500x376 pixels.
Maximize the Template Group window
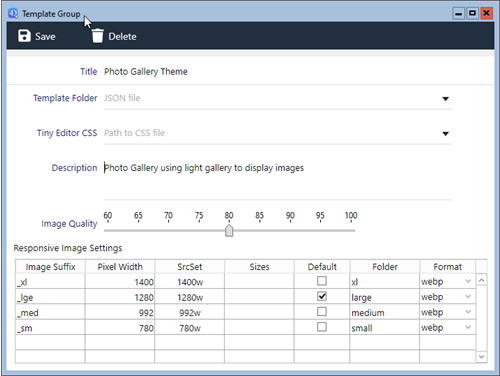tap(472, 13)
